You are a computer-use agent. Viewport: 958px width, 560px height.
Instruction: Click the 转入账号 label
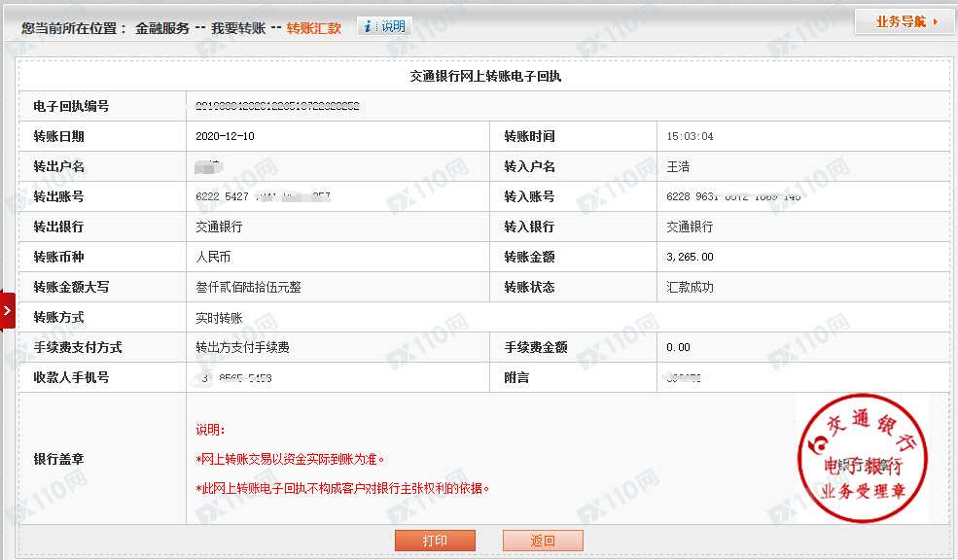[x=529, y=196]
